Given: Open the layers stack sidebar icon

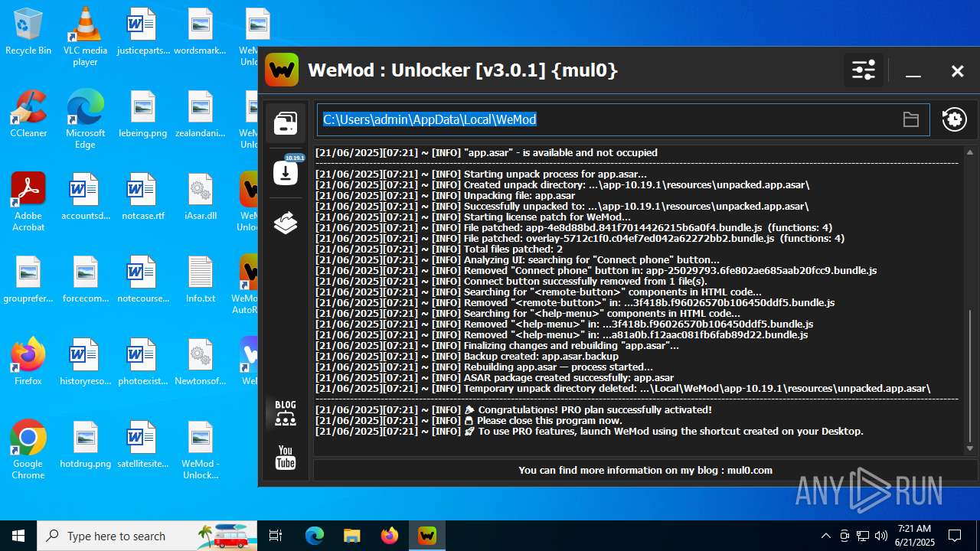Looking at the screenshot, I should tap(286, 223).
